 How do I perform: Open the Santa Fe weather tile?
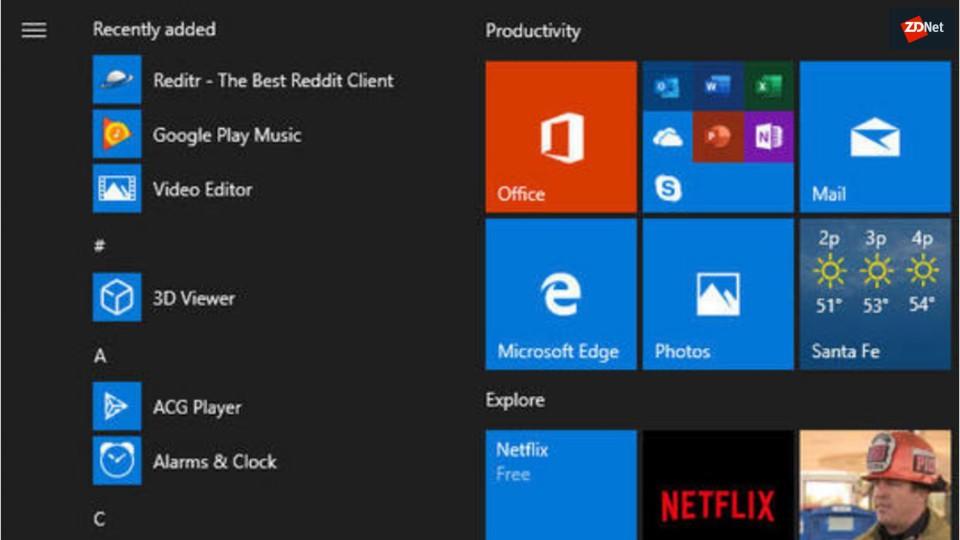click(x=875, y=294)
